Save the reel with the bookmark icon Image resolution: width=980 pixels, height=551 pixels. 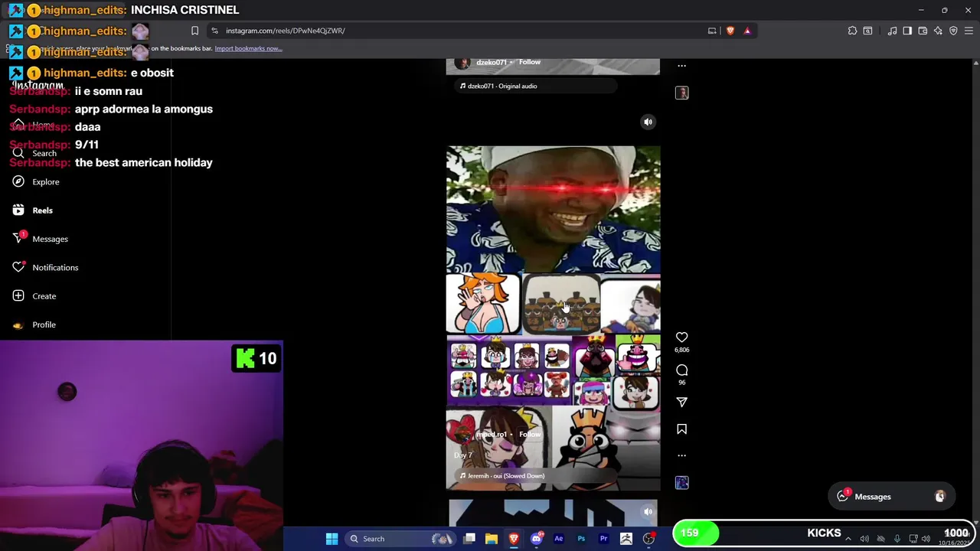pos(681,429)
